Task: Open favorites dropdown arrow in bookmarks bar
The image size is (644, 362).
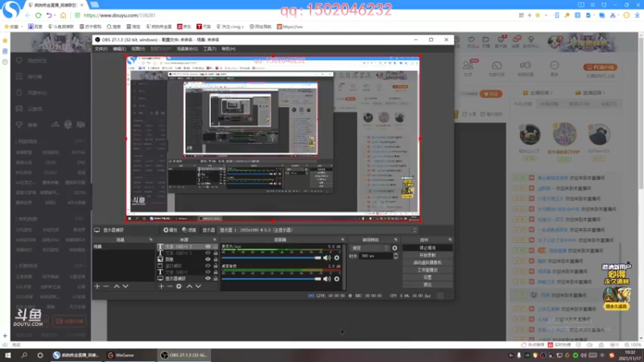Action: [x=22, y=27]
